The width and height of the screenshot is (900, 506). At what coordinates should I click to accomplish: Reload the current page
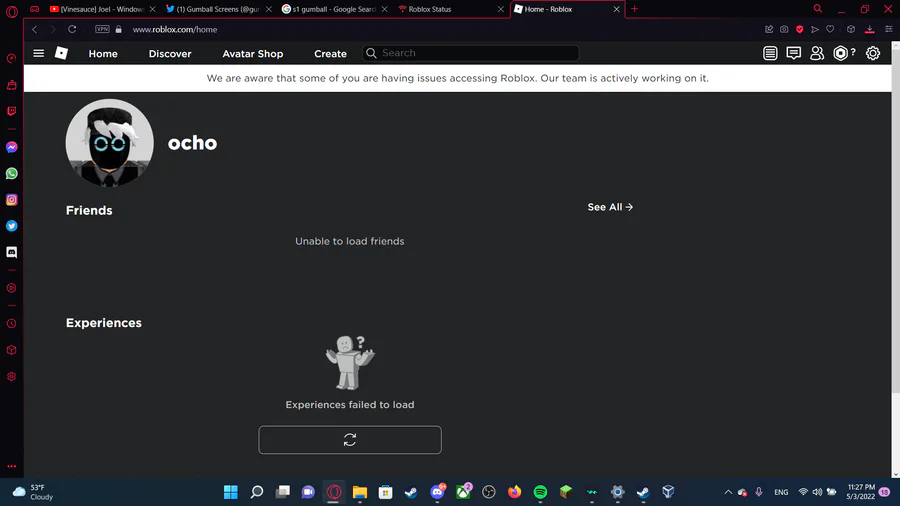72,29
